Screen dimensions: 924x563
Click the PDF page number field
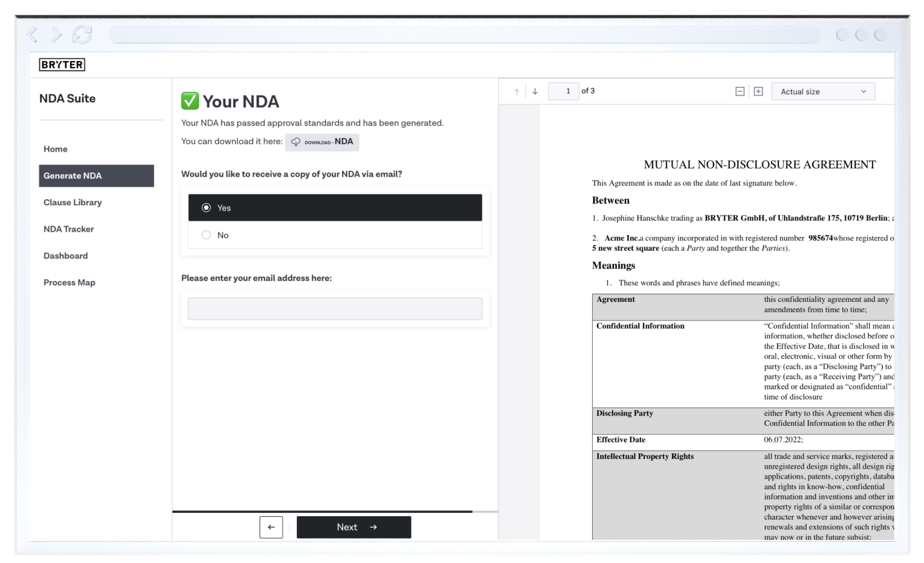tap(564, 91)
